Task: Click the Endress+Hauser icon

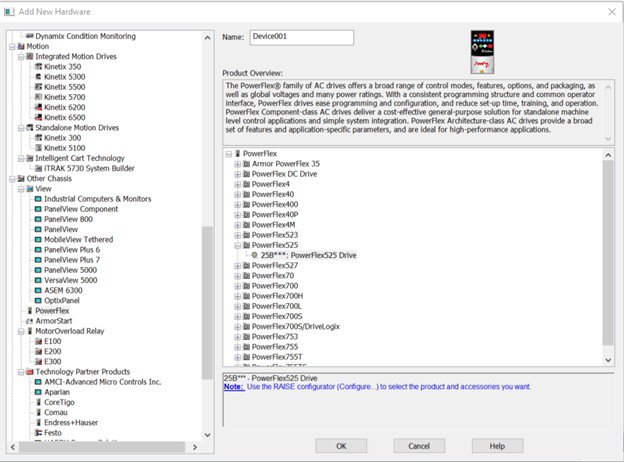Action: 38,423
